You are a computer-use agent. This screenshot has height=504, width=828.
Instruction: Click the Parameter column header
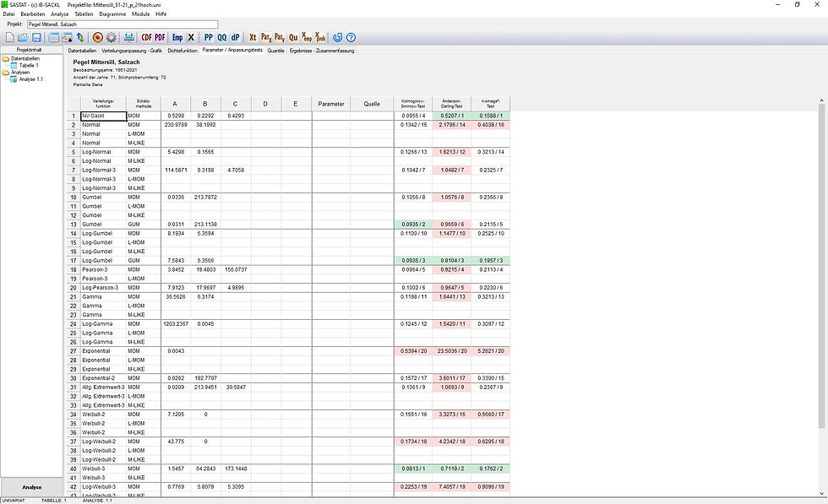click(331, 104)
